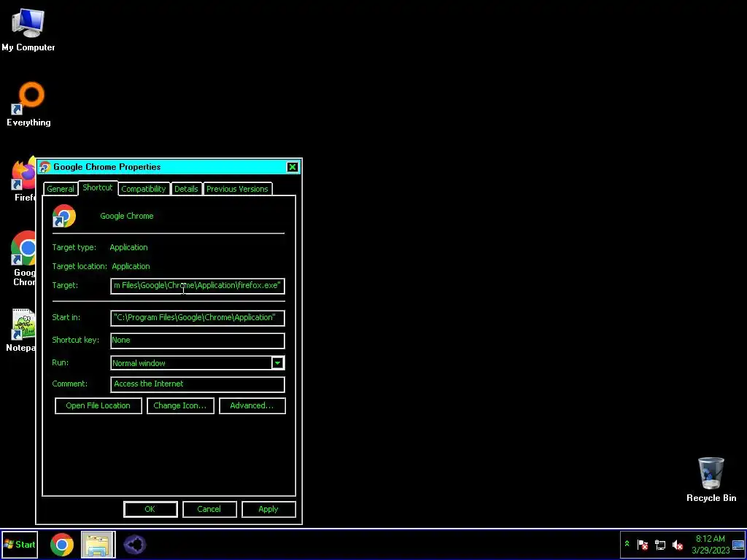Image resolution: width=747 pixels, height=560 pixels.
Task: Click the dark purple taskbar app icon
Action: pyautogui.click(x=135, y=544)
